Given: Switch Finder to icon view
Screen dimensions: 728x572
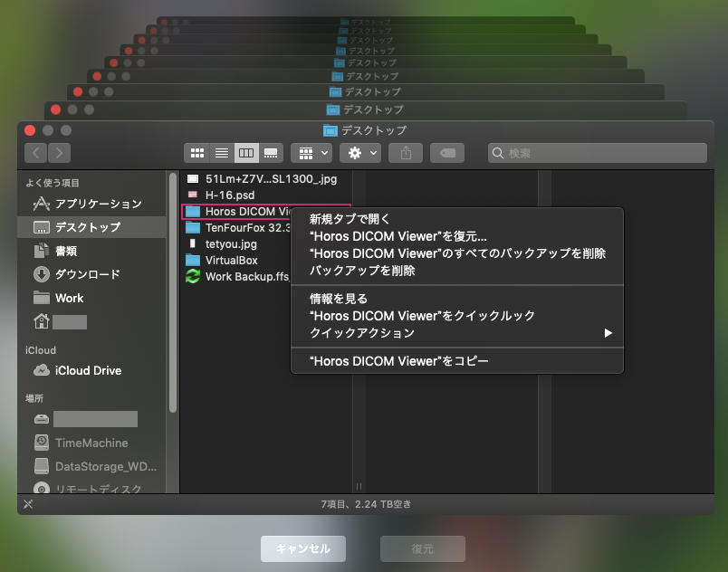Looking at the screenshot, I should pyautogui.click(x=196, y=153).
